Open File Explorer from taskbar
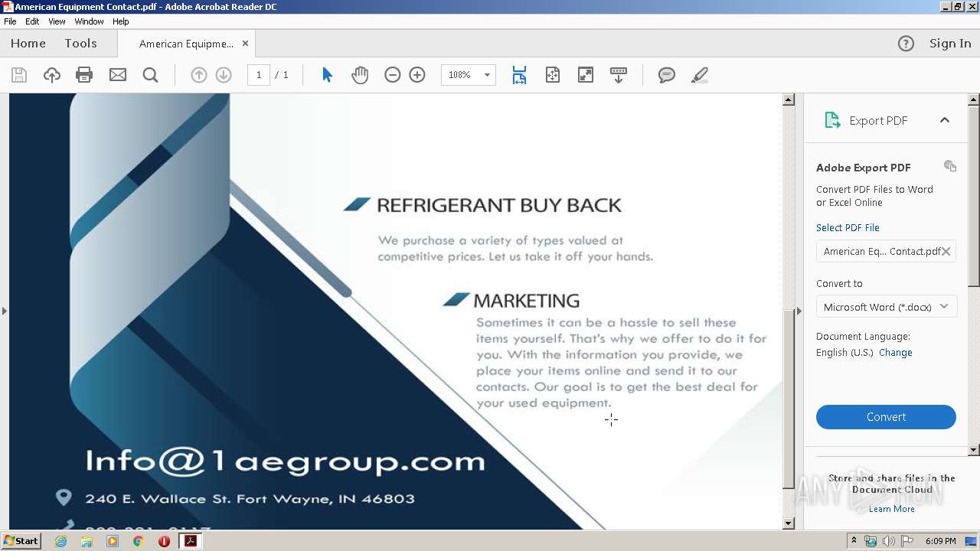Screen dimensions: 980x551 tap(87, 541)
